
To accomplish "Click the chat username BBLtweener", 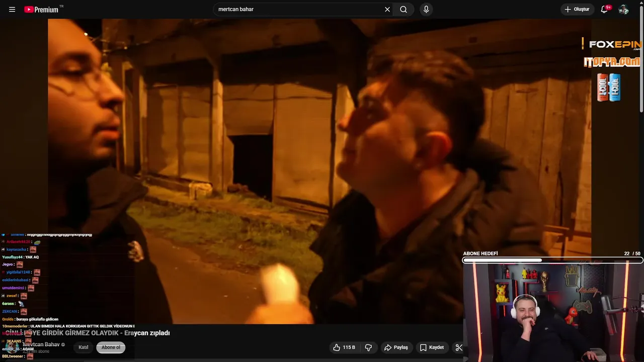I will (13, 356).
